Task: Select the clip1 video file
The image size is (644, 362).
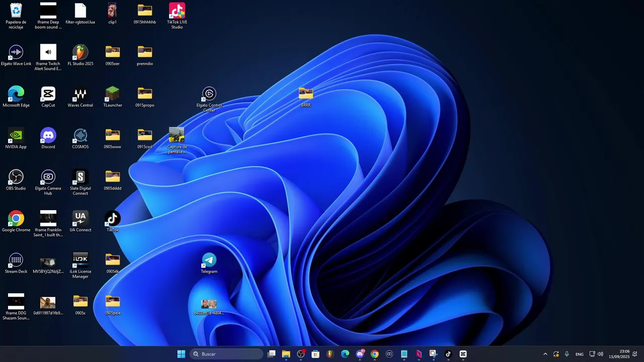Action: pyautogui.click(x=113, y=14)
